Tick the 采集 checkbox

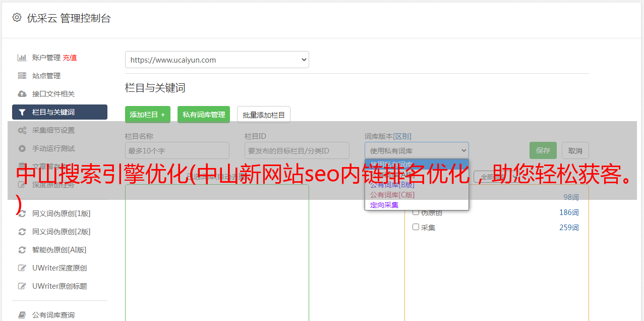(416, 227)
